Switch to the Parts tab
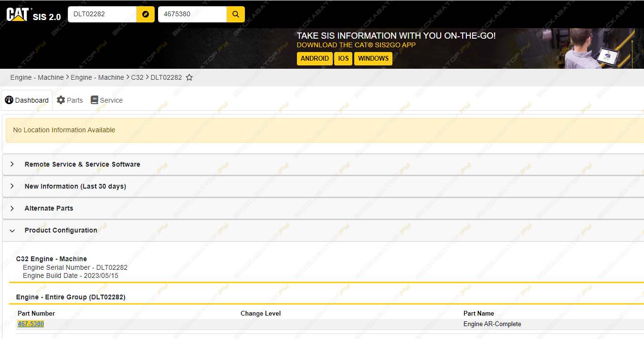Screen dimensions: 644x339 click(x=70, y=100)
